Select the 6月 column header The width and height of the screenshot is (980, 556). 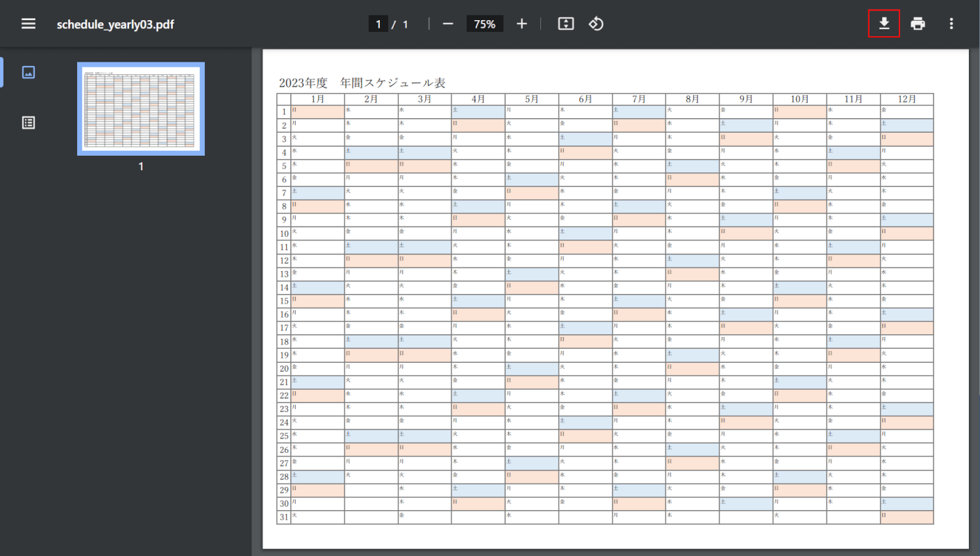pos(585,99)
